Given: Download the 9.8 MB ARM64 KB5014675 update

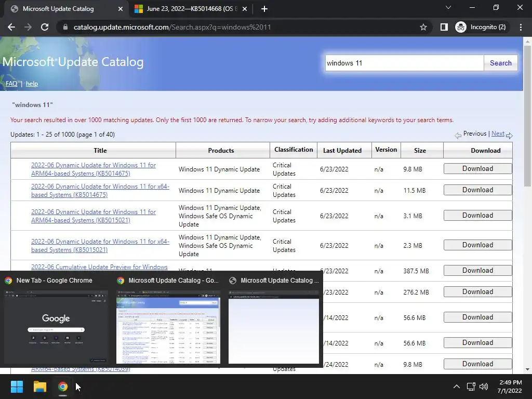Looking at the screenshot, I should pyautogui.click(x=478, y=169).
